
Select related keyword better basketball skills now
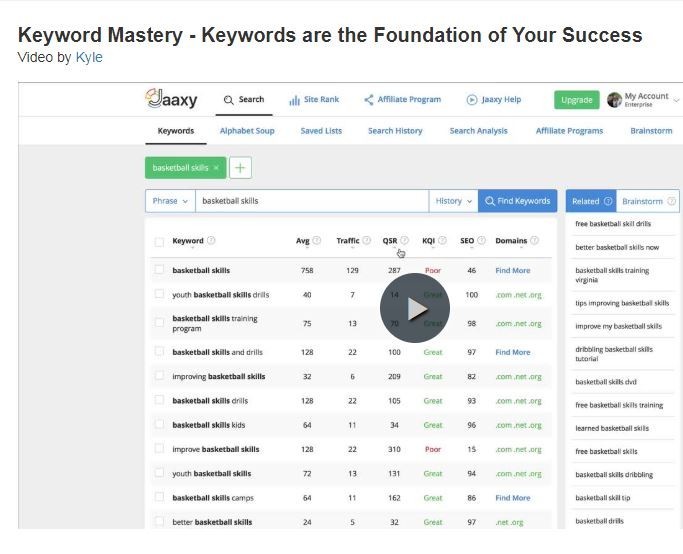click(617, 247)
